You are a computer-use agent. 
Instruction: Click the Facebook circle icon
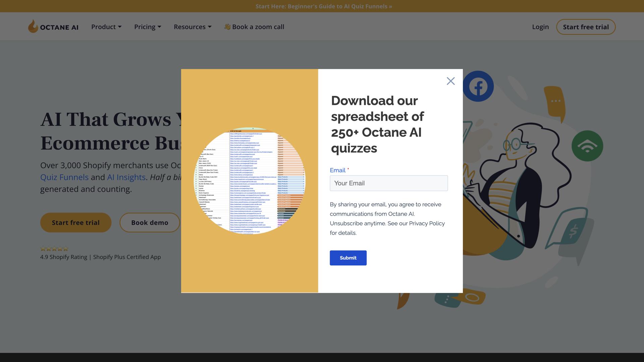tap(478, 86)
